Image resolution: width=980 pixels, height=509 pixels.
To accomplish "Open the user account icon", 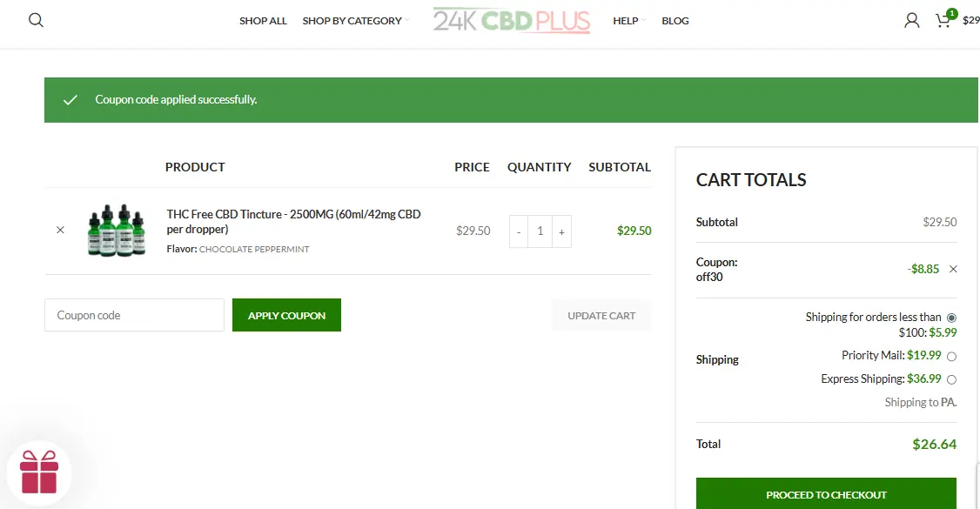I will [911, 20].
